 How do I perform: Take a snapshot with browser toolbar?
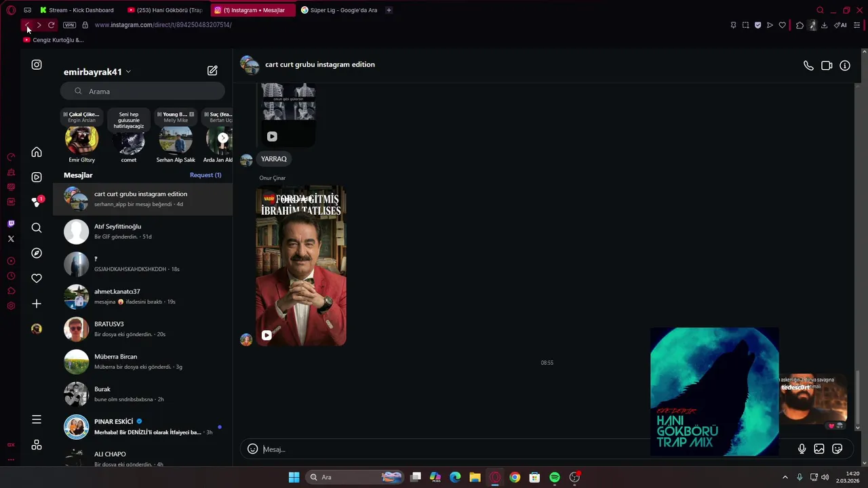tap(745, 25)
